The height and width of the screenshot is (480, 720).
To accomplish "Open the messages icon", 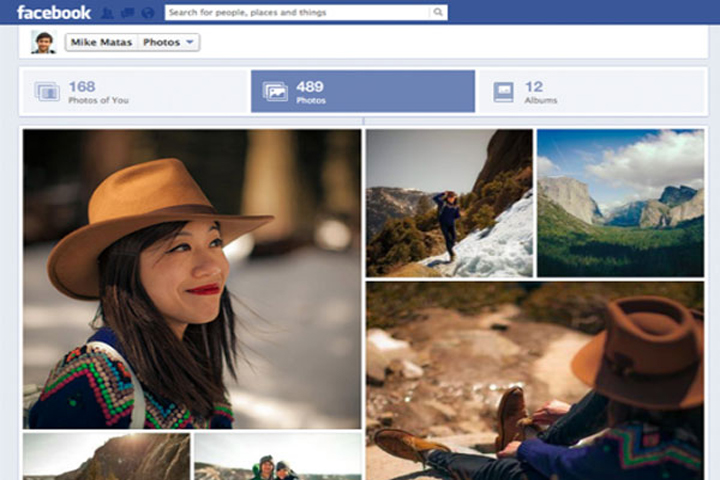I will pos(128,13).
